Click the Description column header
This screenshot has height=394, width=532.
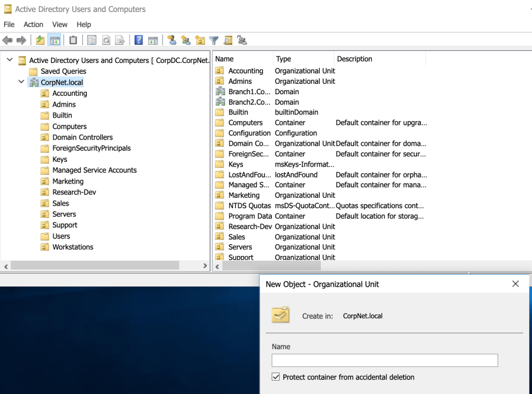(355, 59)
